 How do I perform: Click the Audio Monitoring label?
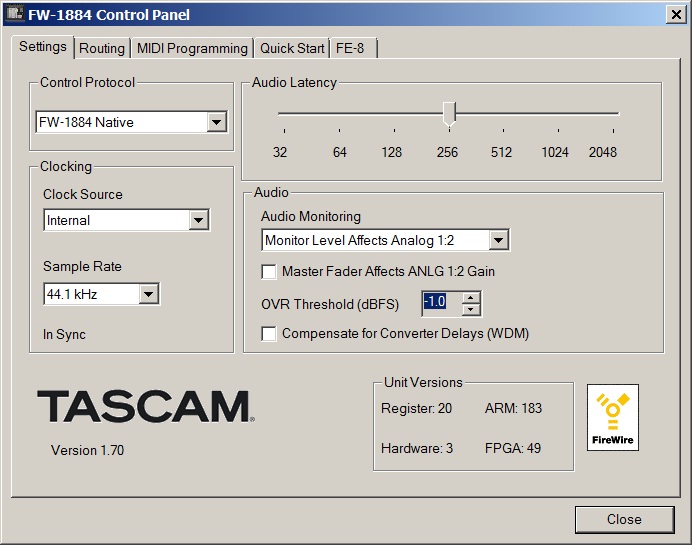point(311,217)
